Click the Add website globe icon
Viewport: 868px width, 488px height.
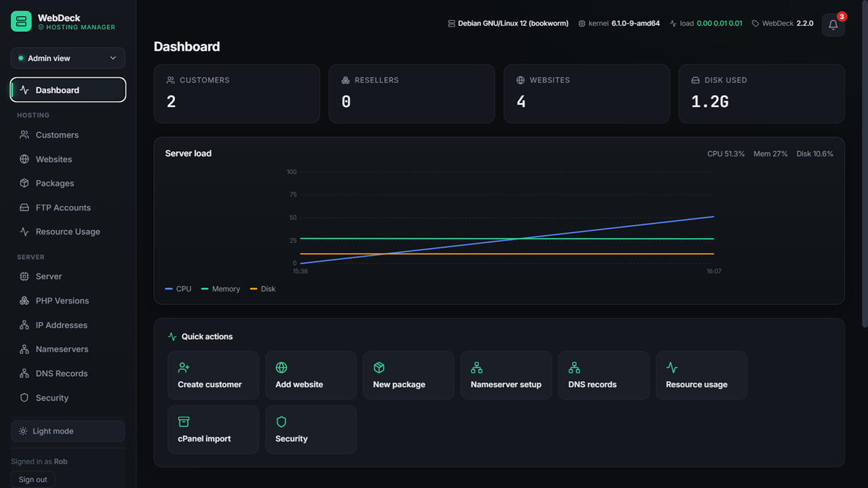[x=281, y=367]
